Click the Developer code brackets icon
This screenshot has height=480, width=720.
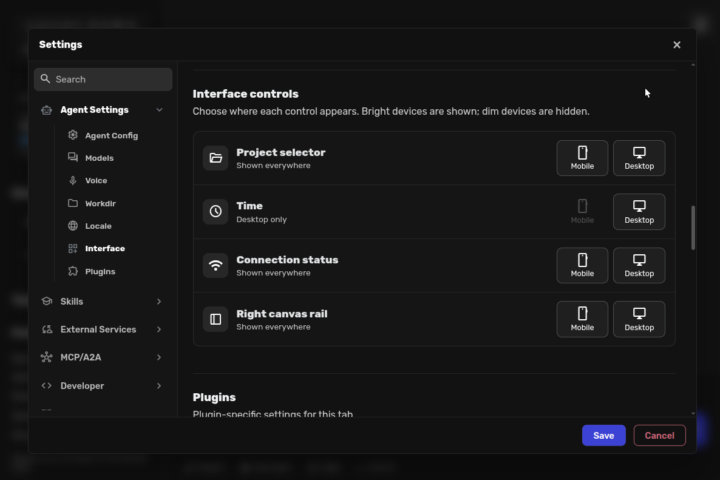click(x=46, y=386)
